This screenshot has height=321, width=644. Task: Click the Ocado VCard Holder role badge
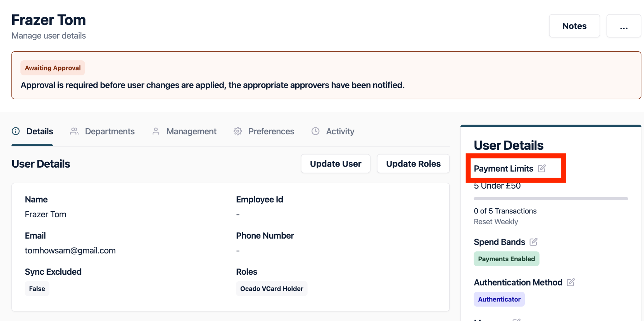[x=272, y=289]
